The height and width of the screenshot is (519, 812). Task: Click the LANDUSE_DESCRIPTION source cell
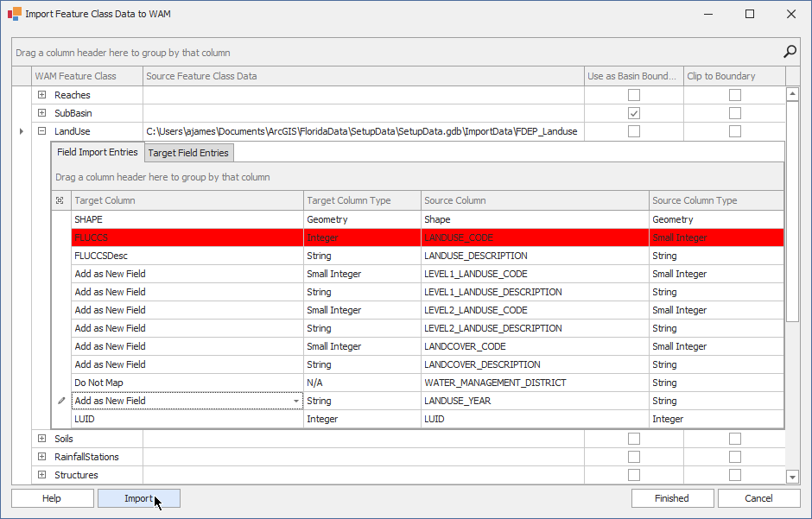coord(535,256)
